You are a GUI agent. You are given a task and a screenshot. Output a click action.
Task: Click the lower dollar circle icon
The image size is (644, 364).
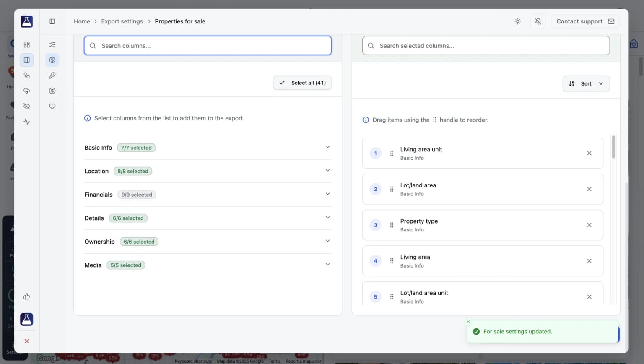coord(52,91)
